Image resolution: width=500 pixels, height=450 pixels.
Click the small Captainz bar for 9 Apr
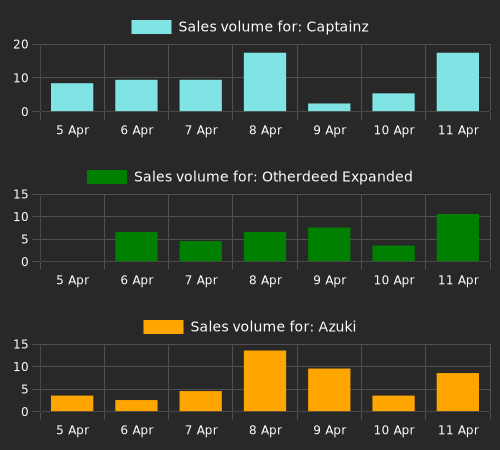click(329, 107)
